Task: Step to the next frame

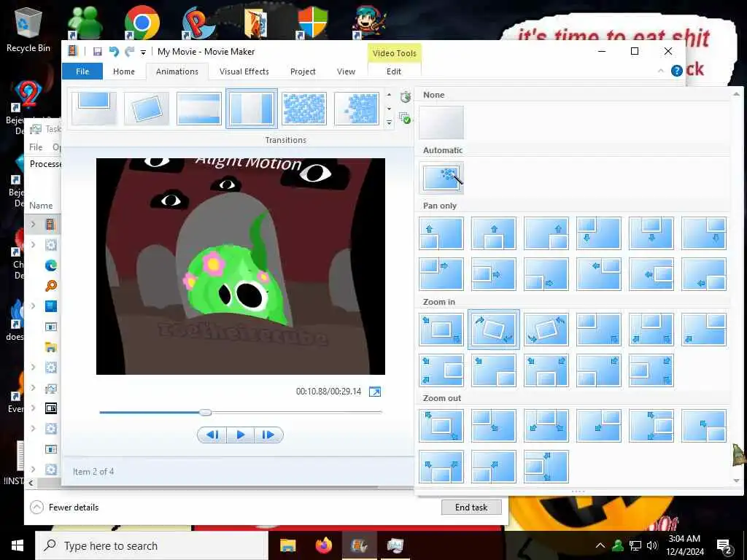Action: pos(268,435)
